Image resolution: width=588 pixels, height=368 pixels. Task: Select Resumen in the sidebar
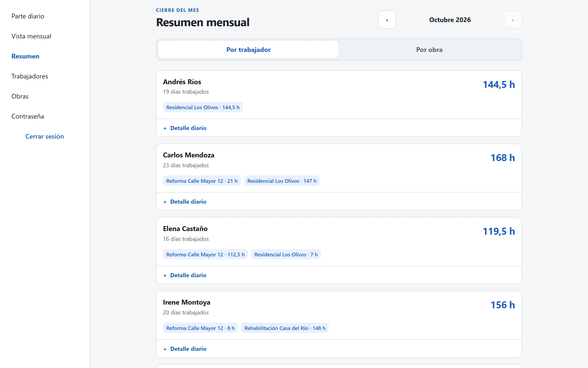pos(26,56)
